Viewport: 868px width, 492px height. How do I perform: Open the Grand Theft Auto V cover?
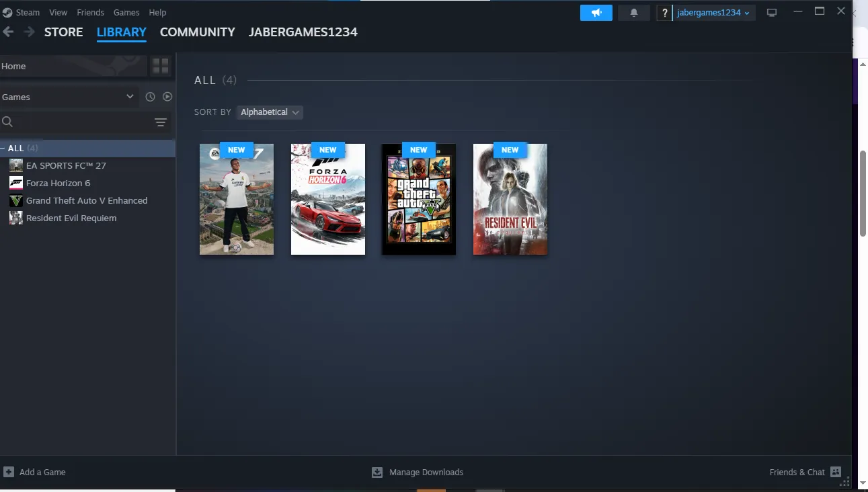419,199
